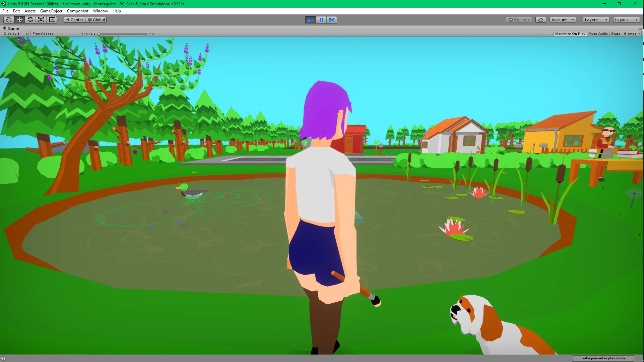Open the File menu

tap(5, 11)
